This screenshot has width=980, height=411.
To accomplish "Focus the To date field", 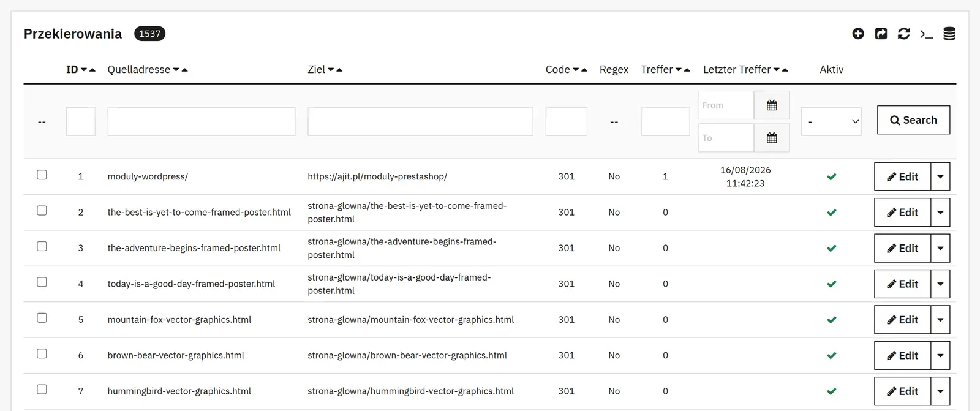I will click(x=726, y=138).
